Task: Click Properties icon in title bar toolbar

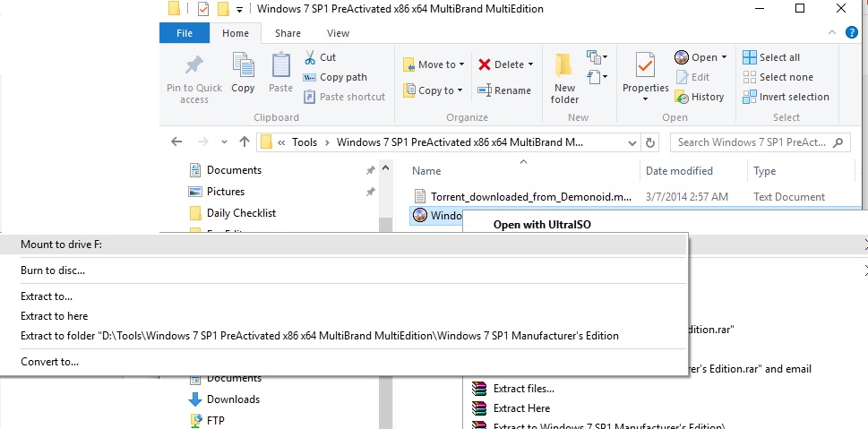Action: click(203, 9)
